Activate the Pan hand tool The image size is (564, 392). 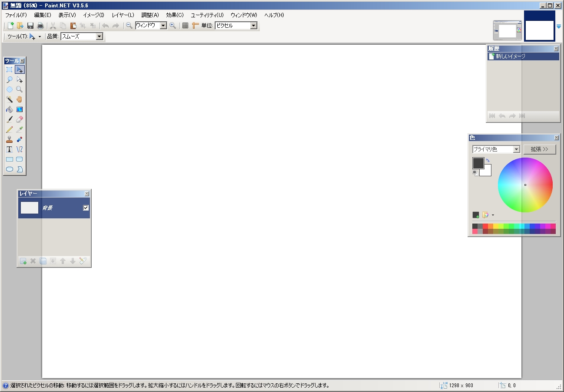click(x=20, y=99)
